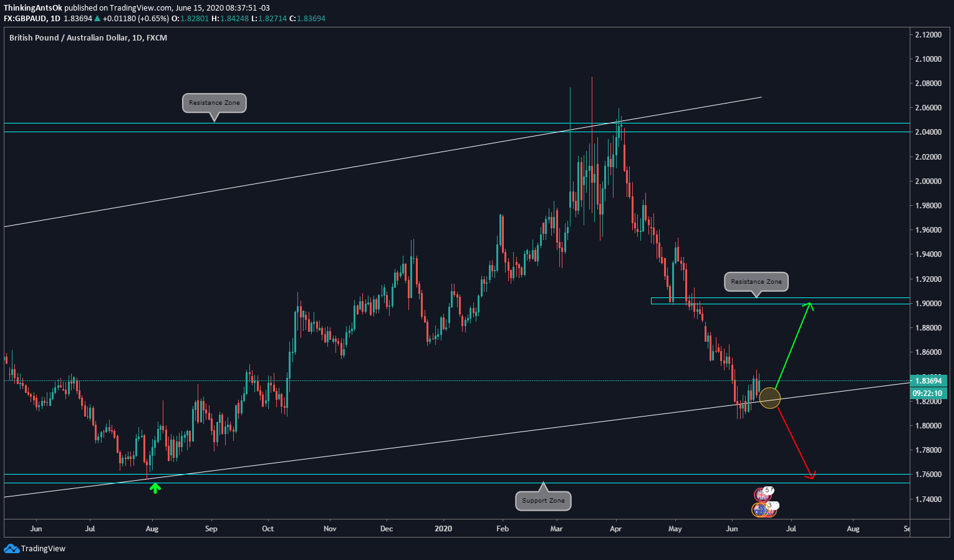Click the Nov label on time axis
The height and width of the screenshot is (560, 954).
coord(330,529)
